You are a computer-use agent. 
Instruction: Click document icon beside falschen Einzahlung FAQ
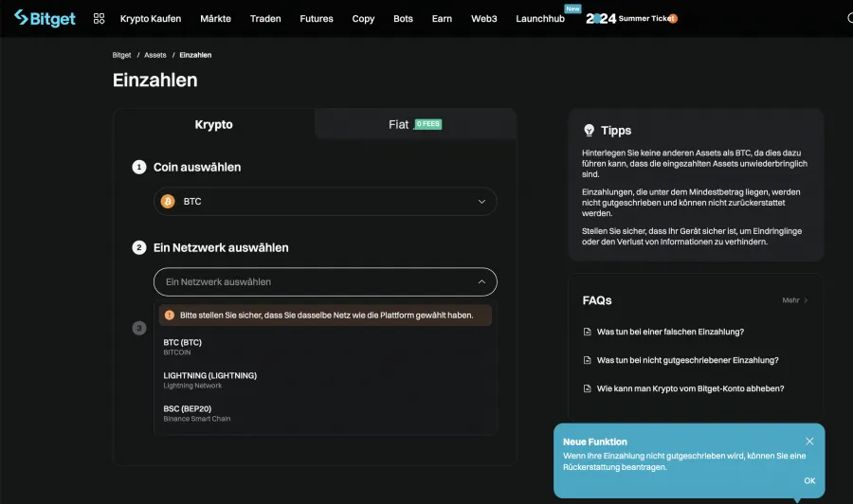coord(588,332)
